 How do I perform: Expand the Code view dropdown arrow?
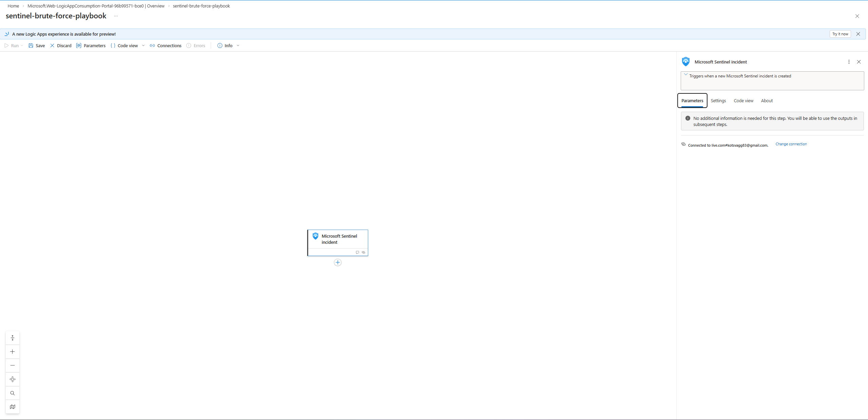[143, 45]
